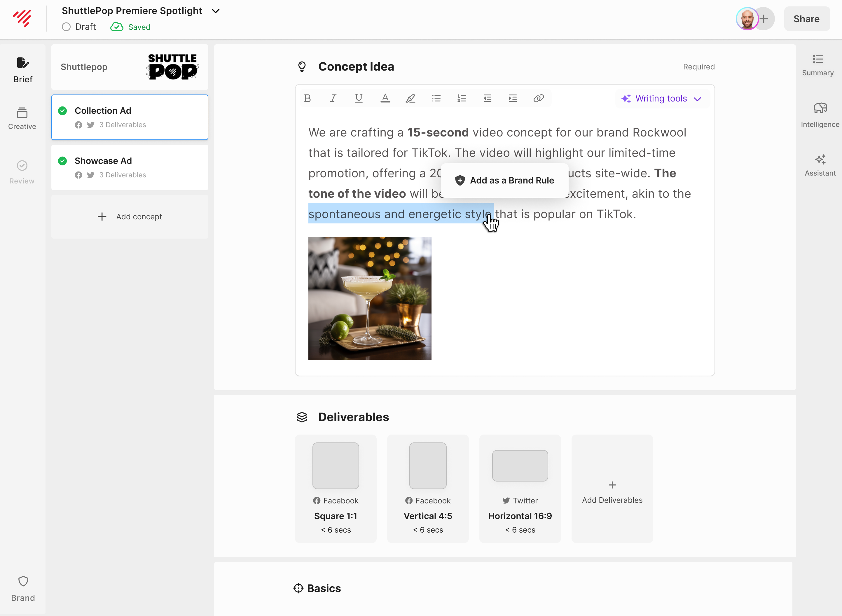The image size is (842, 616).
Task: Insert a hyperlink with link icon
Action: coord(539,99)
